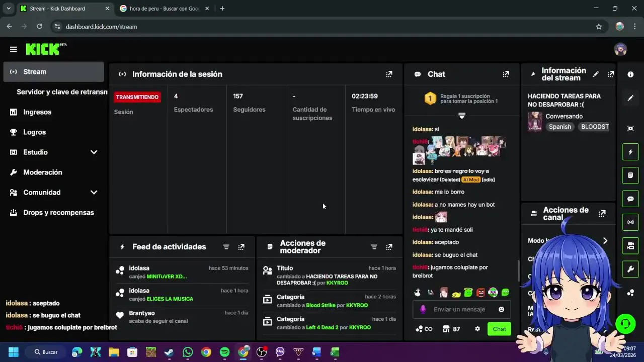Click the purple microphone in chat input
644x362 pixels.
[423, 309]
